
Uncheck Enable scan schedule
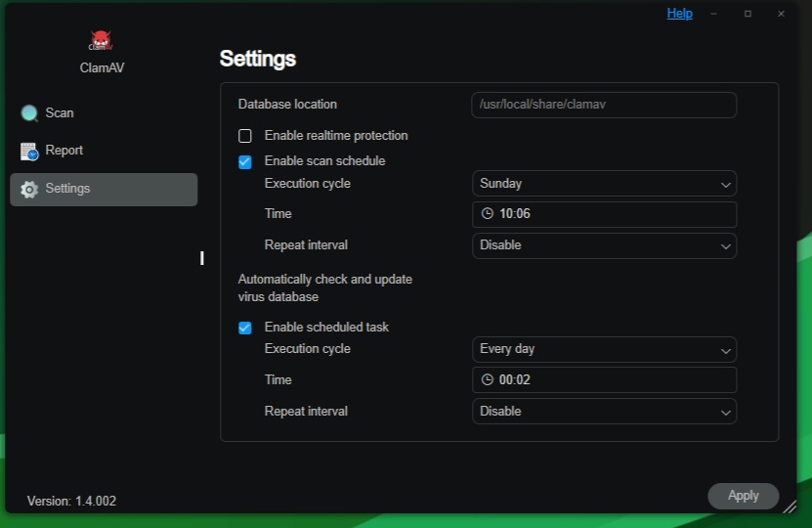pyautogui.click(x=245, y=161)
